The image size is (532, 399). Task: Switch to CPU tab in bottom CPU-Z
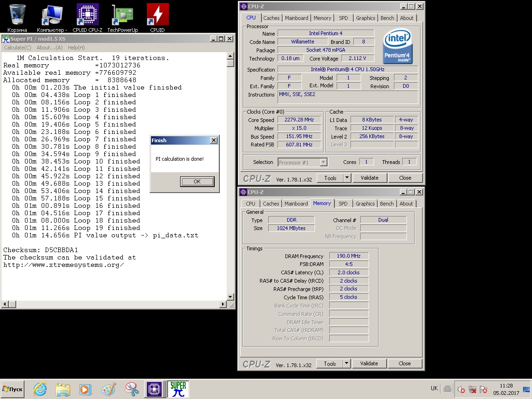pos(250,204)
